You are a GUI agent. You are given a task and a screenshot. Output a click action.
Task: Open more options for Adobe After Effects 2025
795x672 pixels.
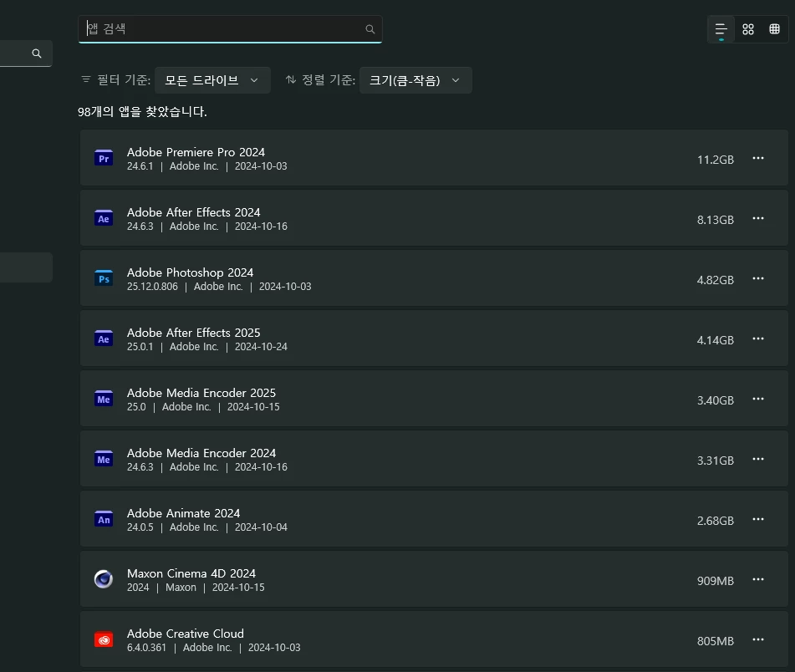click(758, 339)
